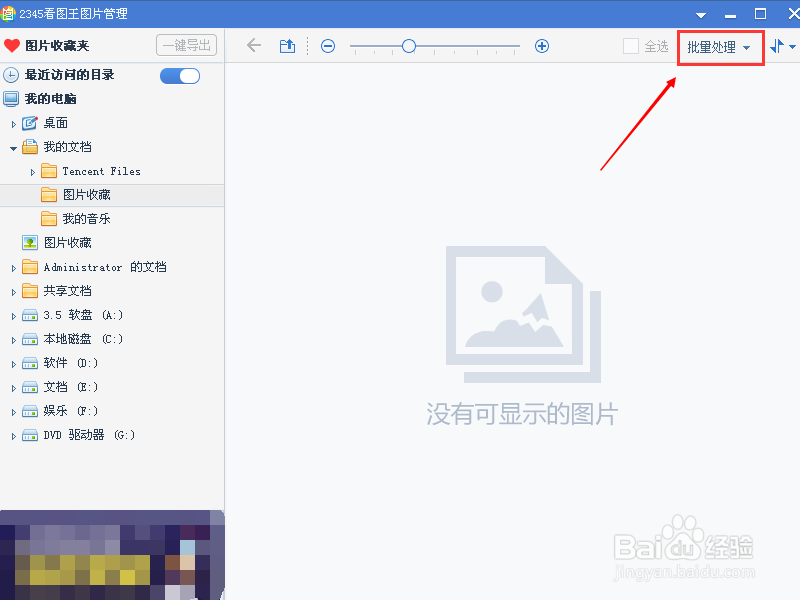Minimize the 2345看图王 window
The height and width of the screenshot is (600, 800).
click(731, 15)
